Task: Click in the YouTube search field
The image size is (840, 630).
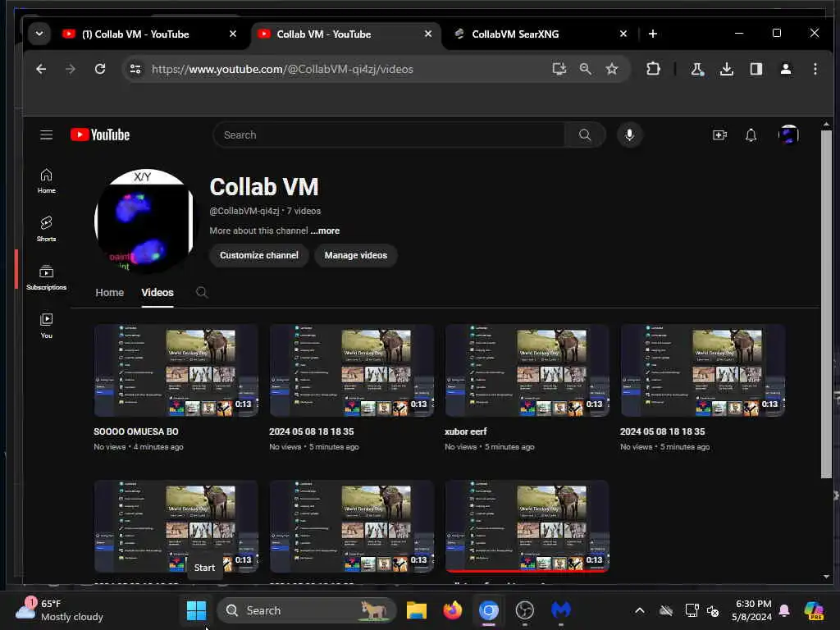Action: point(388,135)
